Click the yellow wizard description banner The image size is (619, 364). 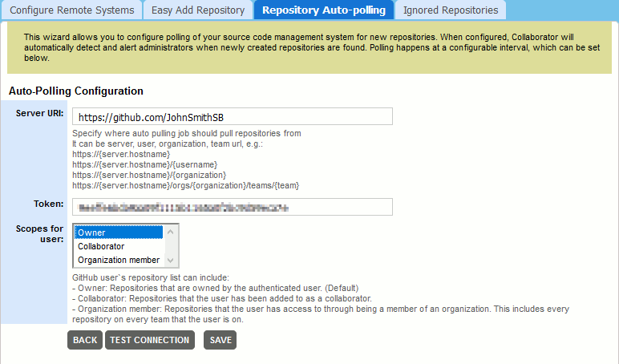(309, 47)
